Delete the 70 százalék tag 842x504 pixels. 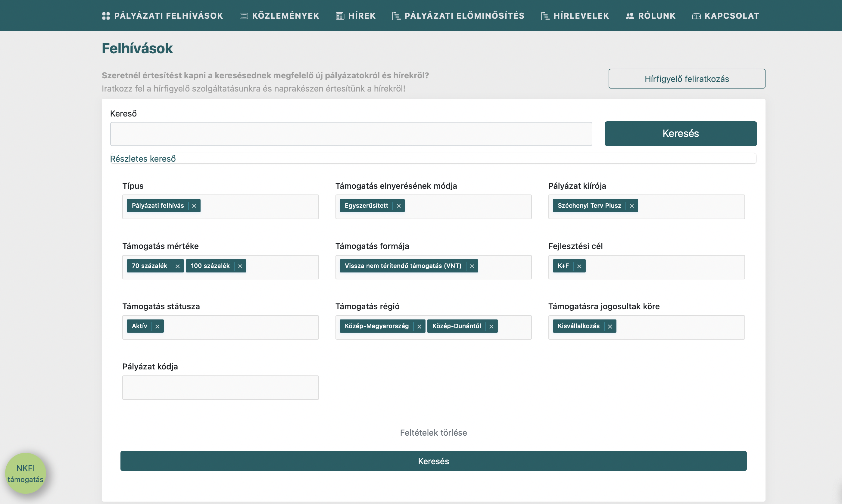tap(177, 266)
